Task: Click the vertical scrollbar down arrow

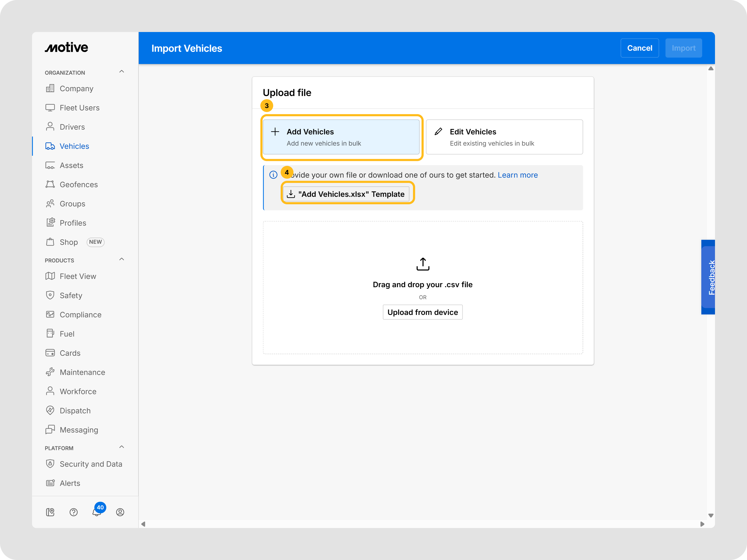Action: pyautogui.click(x=710, y=515)
